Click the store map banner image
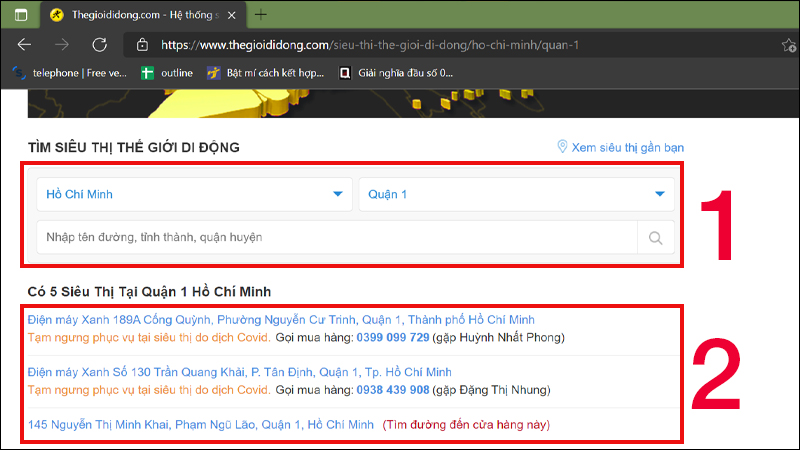 [x=413, y=104]
